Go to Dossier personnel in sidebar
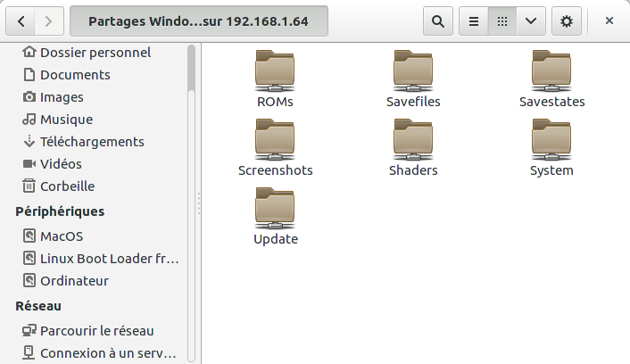The width and height of the screenshot is (630, 364). tap(95, 53)
